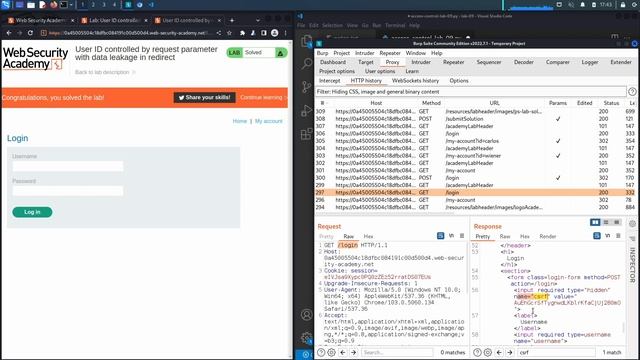Image resolution: width=640 pixels, height=360 pixels.
Task: Toggle Response pane message actions blue icon
Action: (x=597, y=236)
